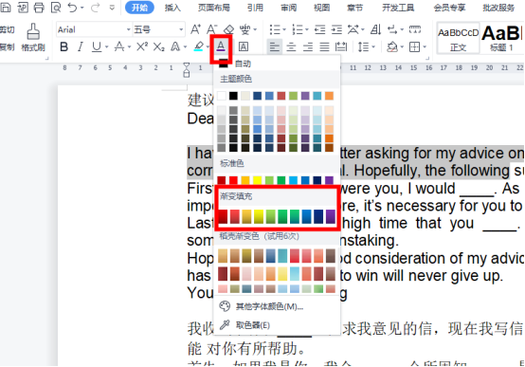Toggle Superscript X² button
This screenshot has width=525, height=367.
tap(142, 47)
